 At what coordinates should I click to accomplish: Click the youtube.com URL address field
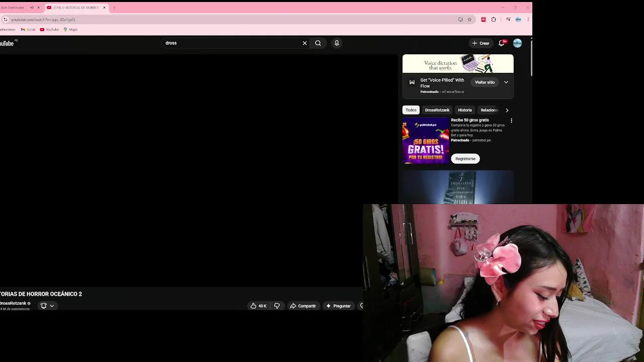[x=231, y=20]
